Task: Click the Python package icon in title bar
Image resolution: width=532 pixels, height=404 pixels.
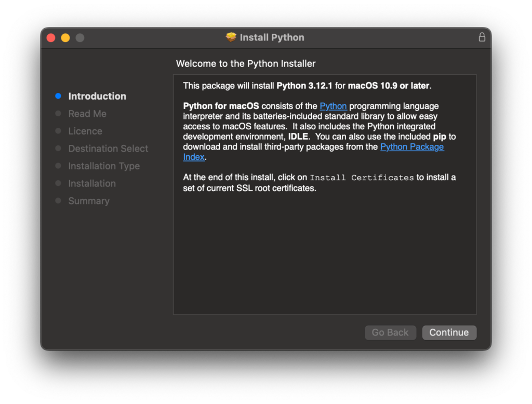Action: (232, 37)
